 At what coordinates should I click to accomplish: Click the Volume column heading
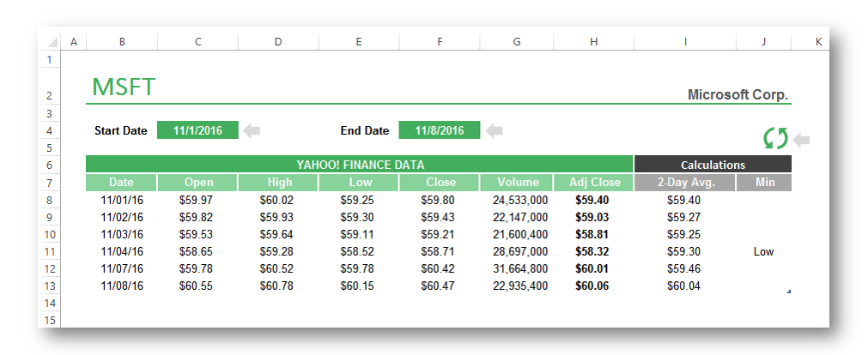coord(517,183)
